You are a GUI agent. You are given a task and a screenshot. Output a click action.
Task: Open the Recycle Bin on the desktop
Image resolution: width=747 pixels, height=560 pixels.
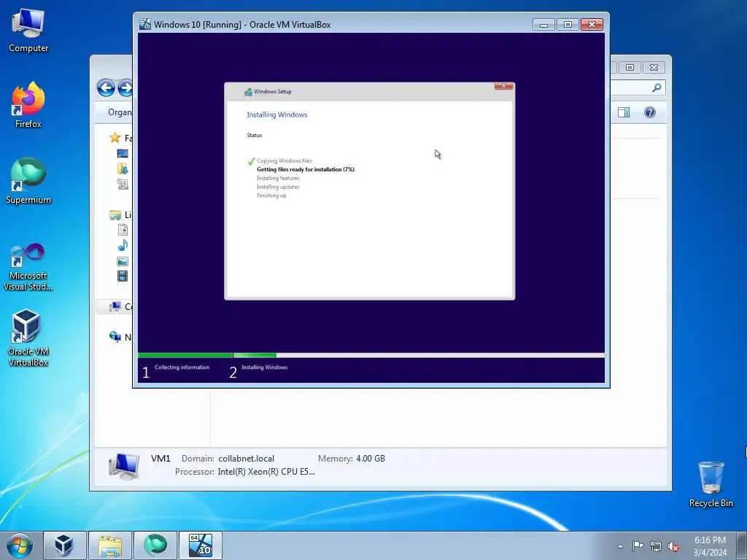pos(711,484)
